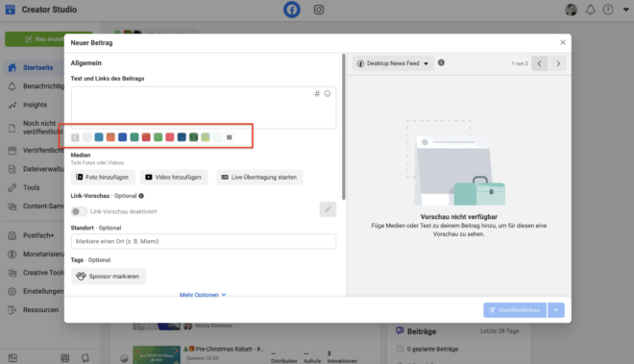Expand Mehr Optionen
The height and width of the screenshot is (364, 634).
(x=203, y=295)
